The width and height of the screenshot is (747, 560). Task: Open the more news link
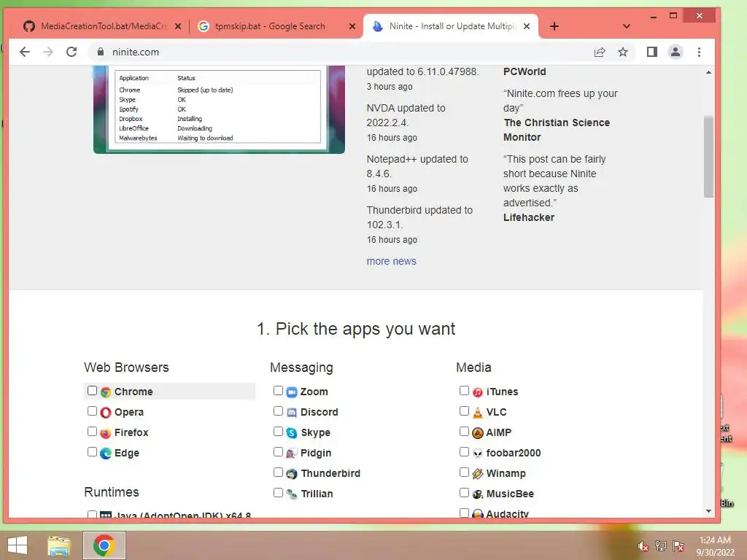(391, 262)
